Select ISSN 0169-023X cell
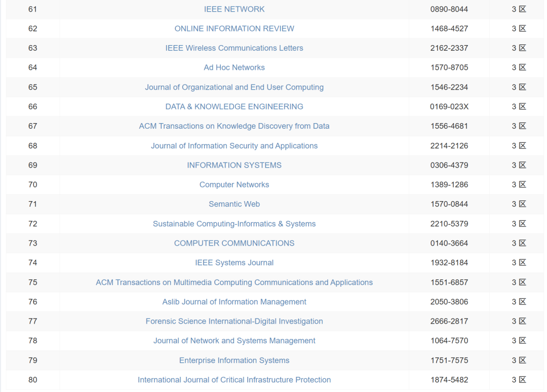The image size is (547, 392). pyautogui.click(x=449, y=107)
